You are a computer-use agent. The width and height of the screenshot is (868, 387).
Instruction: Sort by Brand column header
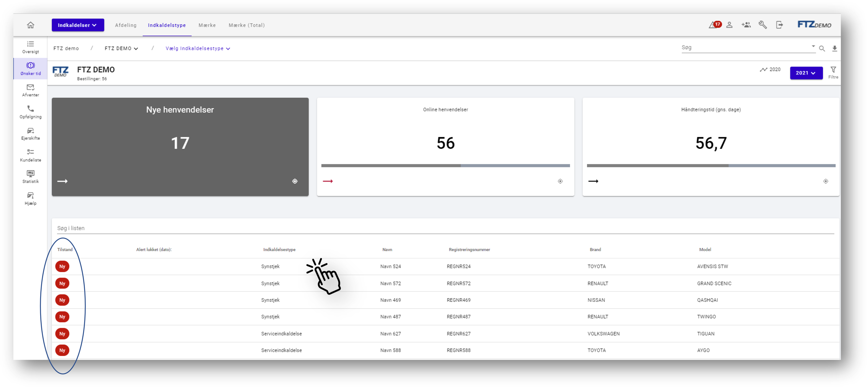[595, 249]
